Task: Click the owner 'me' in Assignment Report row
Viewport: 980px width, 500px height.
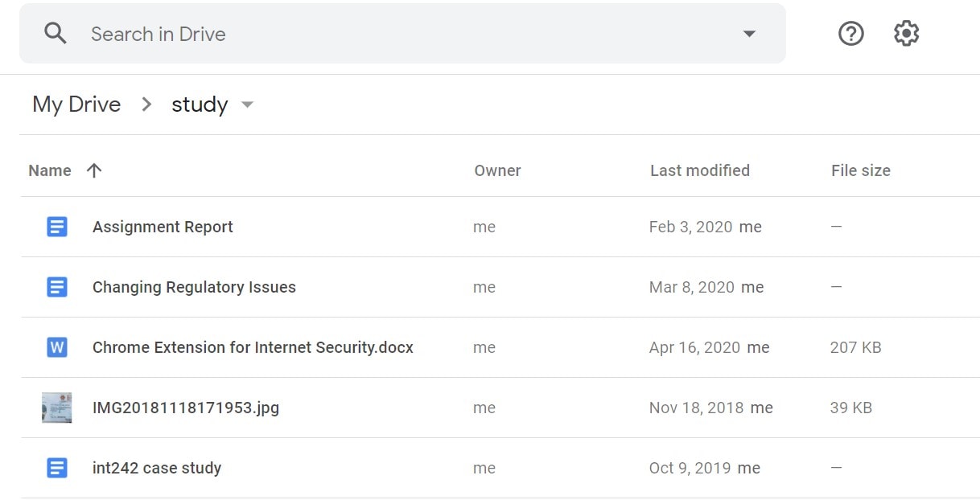Action: tap(484, 227)
